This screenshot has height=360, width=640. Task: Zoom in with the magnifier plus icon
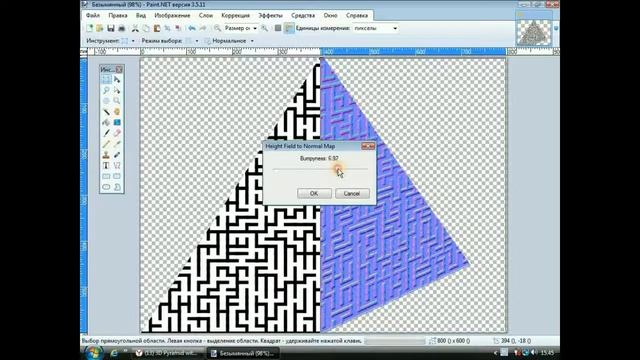[264, 29]
